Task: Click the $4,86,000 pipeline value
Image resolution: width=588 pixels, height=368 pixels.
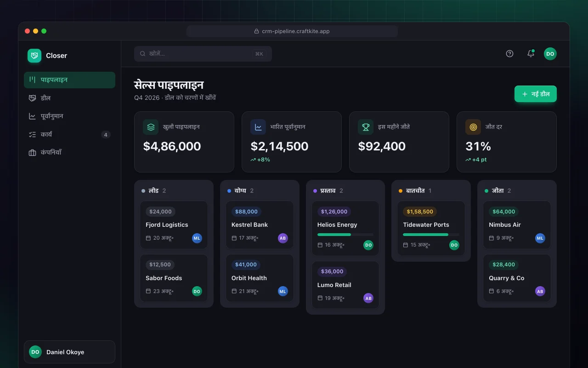Action: [172, 146]
